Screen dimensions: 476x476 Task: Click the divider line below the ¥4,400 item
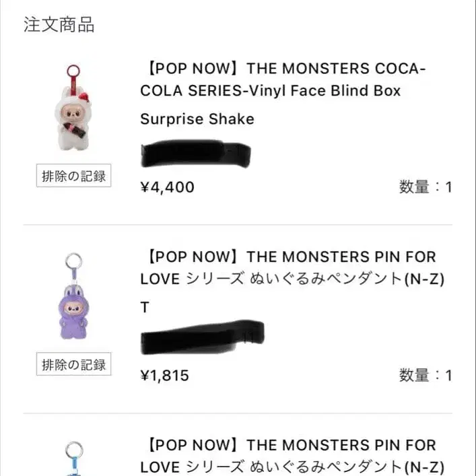pyautogui.click(x=238, y=225)
